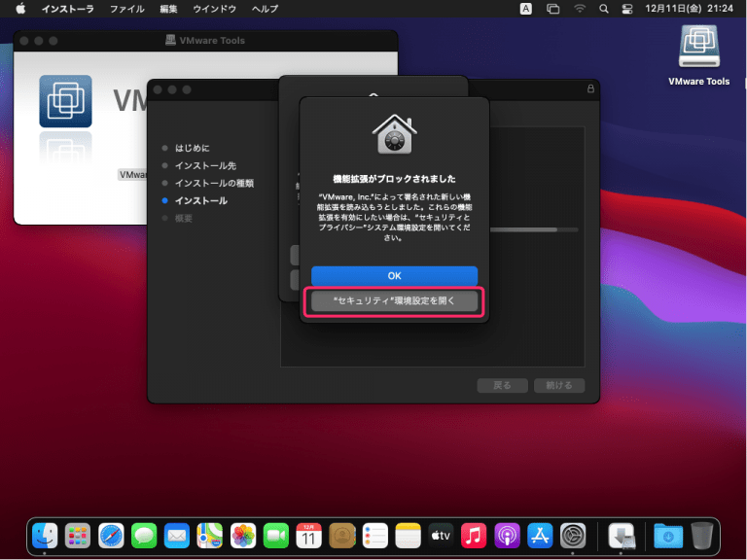Screen dimensions: 747x560
Task: Open Contacts from the Dock
Action: 342,536
